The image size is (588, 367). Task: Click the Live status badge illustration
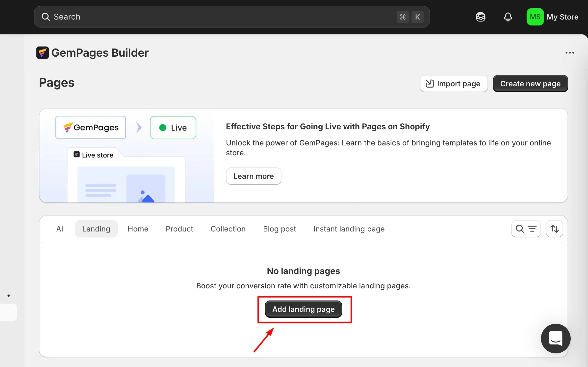coord(173,128)
